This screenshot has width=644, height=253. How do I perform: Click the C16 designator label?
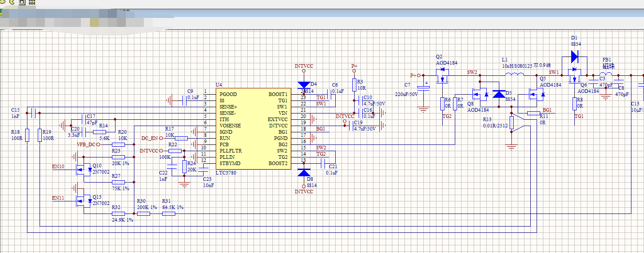368,110
